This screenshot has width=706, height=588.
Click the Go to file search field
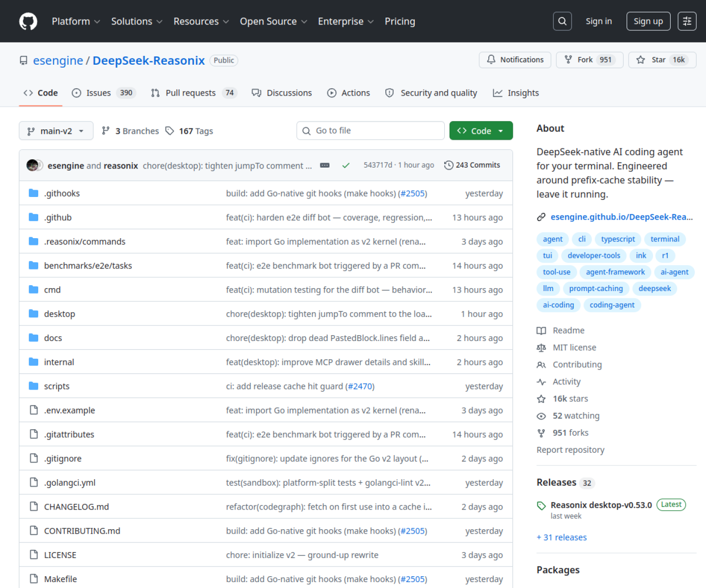371,131
